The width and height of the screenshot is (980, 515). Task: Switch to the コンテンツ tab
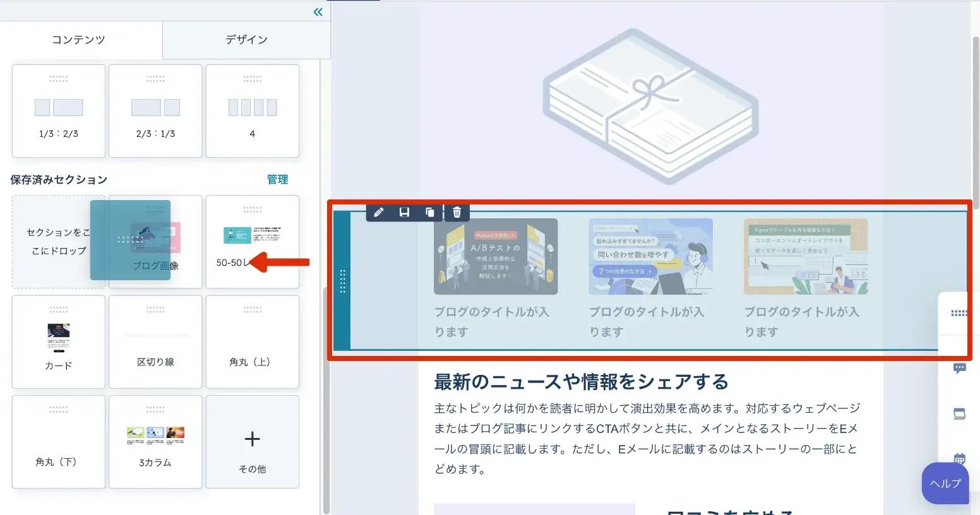coord(78,39)
